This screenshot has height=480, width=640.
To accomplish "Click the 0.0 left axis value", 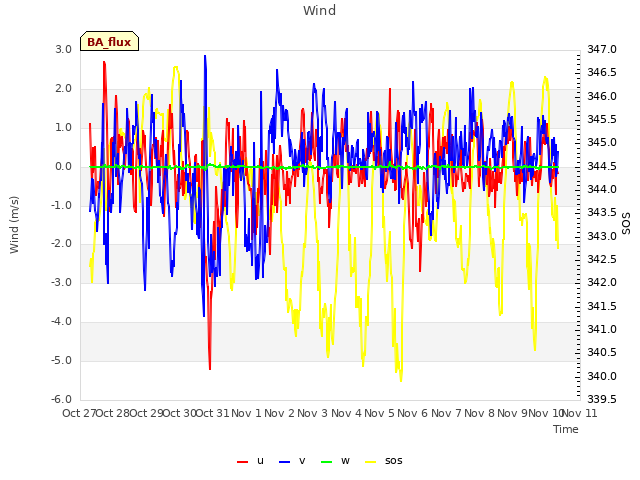I will pos(64,166).
